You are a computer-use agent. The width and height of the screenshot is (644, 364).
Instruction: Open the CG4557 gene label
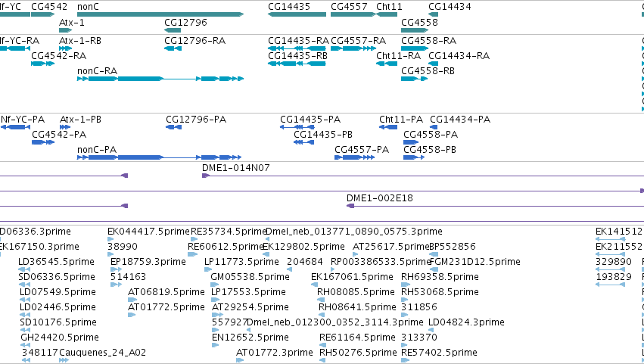click(x=349, y=7)
